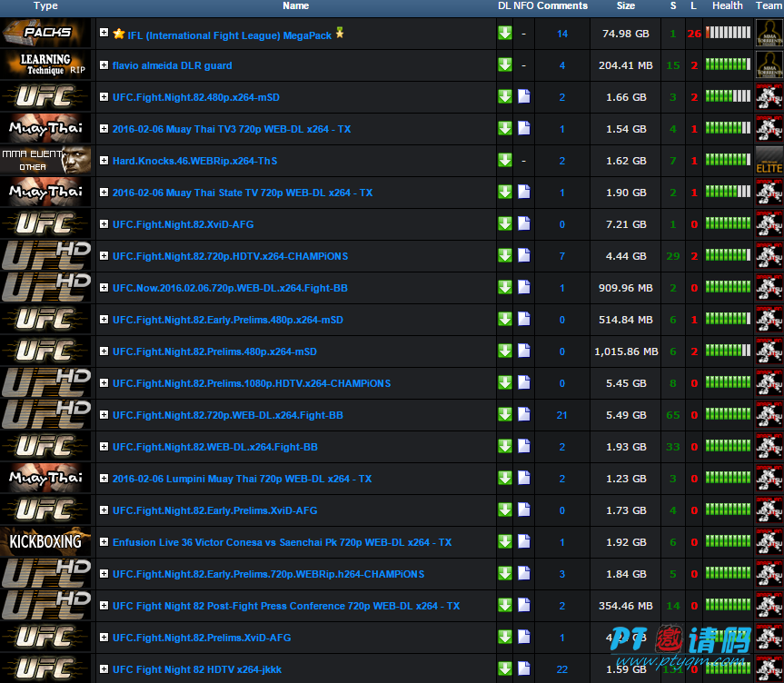Open Enfusion Live 36 Victor Conesa link
The image size is (784, 683).
(282, 542)
